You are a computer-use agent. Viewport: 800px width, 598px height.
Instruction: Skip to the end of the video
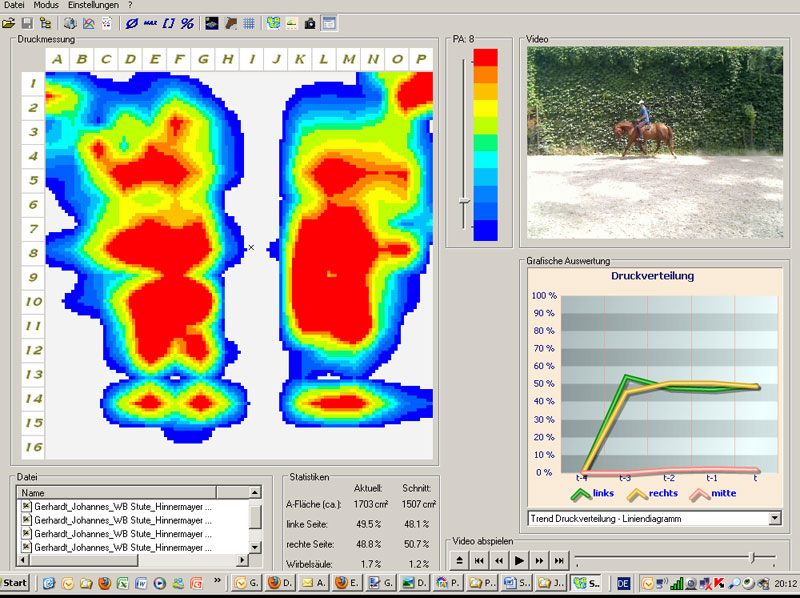coord(559,561)
